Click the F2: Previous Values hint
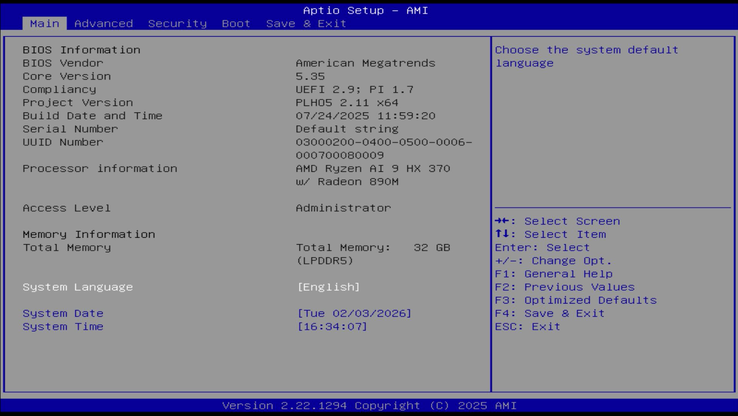The image size is (738, 416). pyautogui.click(x=564, y=287)
